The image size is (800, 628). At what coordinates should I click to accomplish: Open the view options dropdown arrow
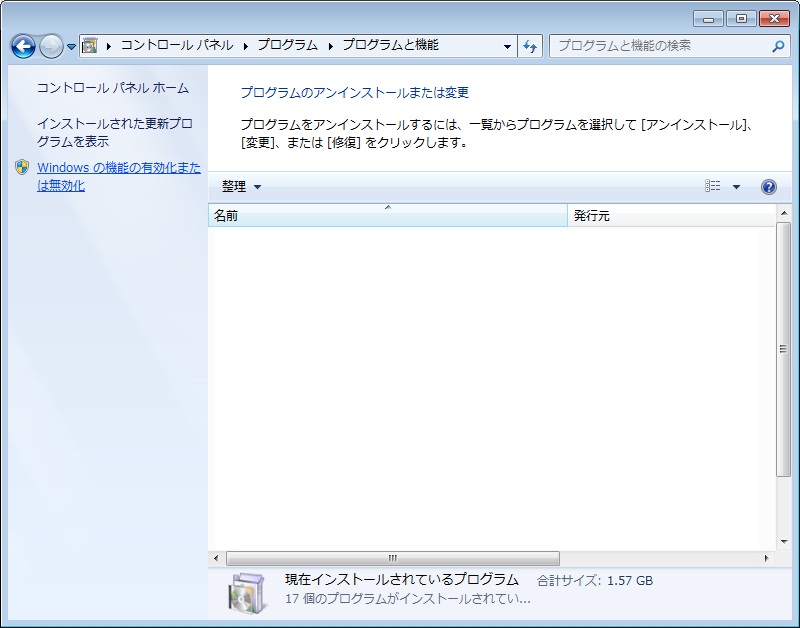pos(736,187)
